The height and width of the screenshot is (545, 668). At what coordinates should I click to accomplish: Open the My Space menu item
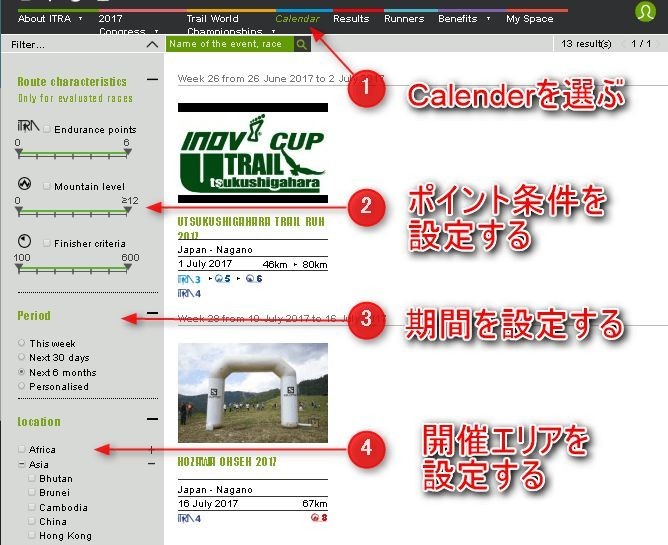pyautogui.click(x=530, y=18)
